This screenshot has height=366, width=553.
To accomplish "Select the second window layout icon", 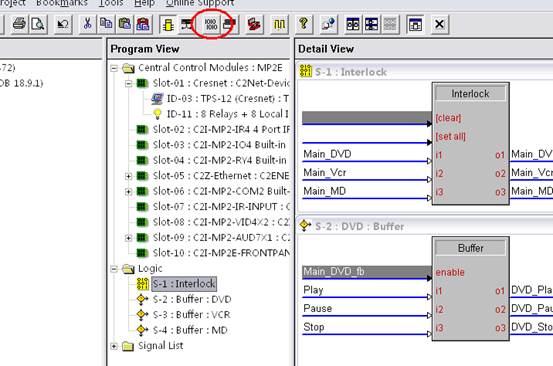I will click(371, 24).
